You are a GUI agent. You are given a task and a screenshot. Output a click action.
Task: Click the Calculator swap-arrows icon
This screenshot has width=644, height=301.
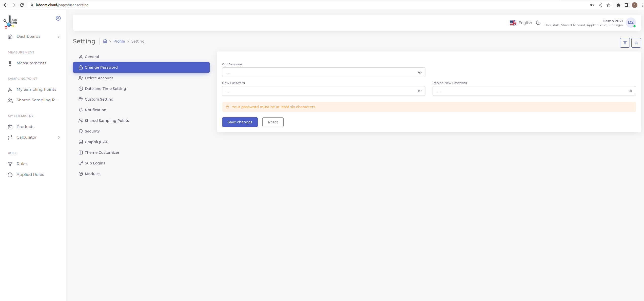coord(10,138)
